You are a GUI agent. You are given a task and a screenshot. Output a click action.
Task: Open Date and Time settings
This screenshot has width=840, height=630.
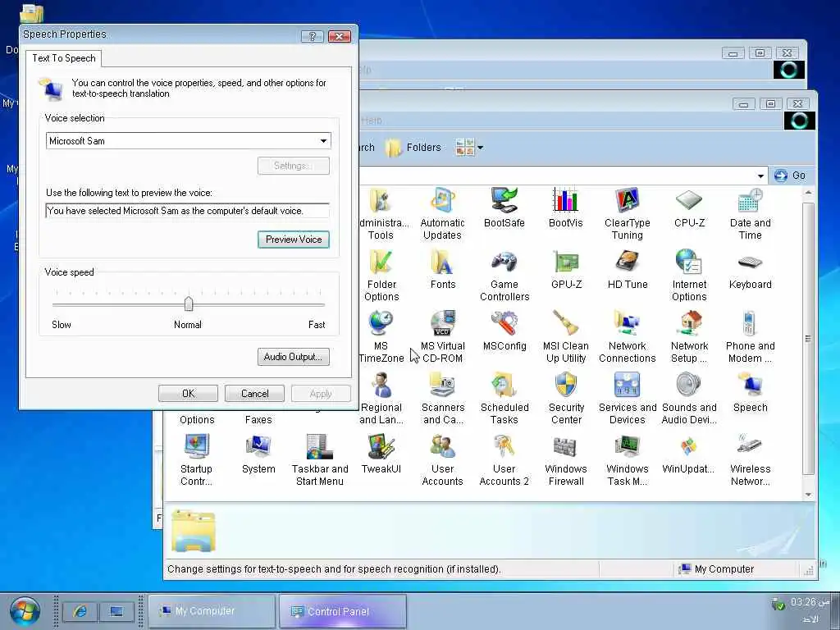click(750, 214)
